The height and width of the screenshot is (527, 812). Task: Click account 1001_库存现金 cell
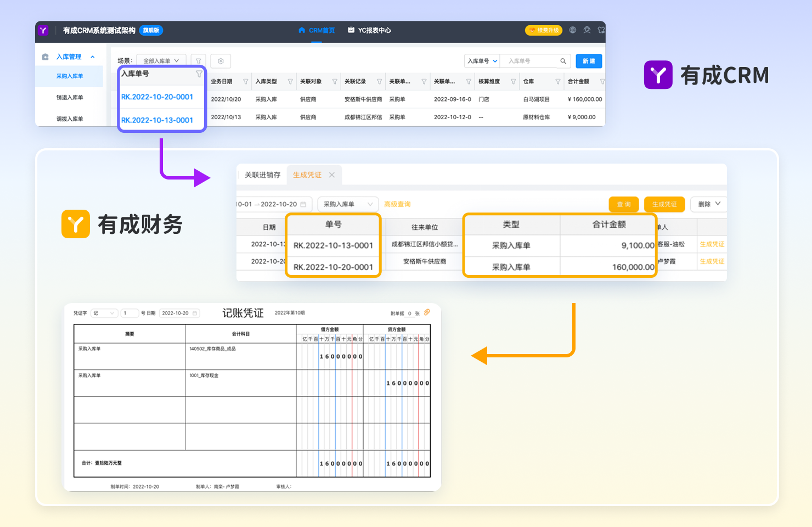pos(240,383)
